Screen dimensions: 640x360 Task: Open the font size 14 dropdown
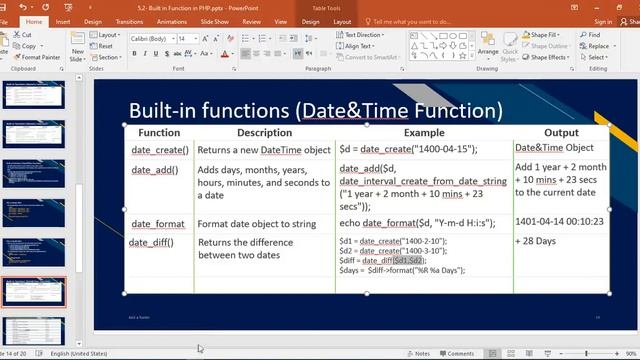click(196, 39)
